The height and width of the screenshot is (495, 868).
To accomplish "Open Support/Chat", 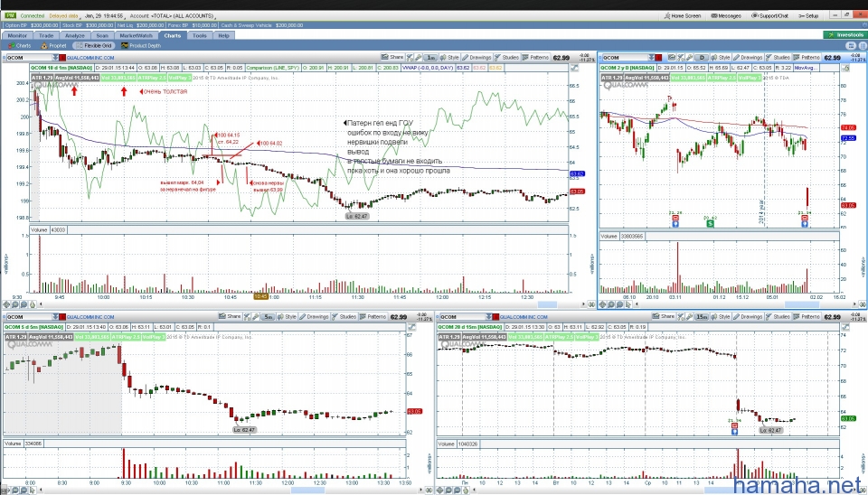I will [x=769, y=16].
